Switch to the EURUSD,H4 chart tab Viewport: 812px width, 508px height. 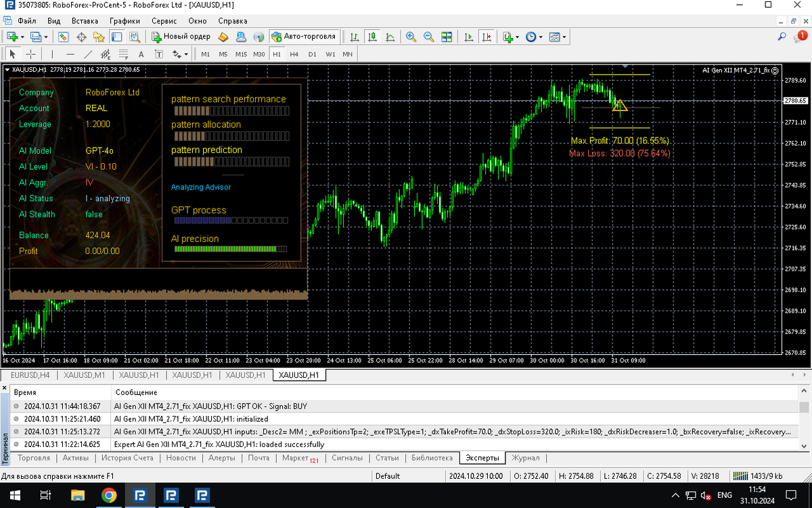coord(30,375)
